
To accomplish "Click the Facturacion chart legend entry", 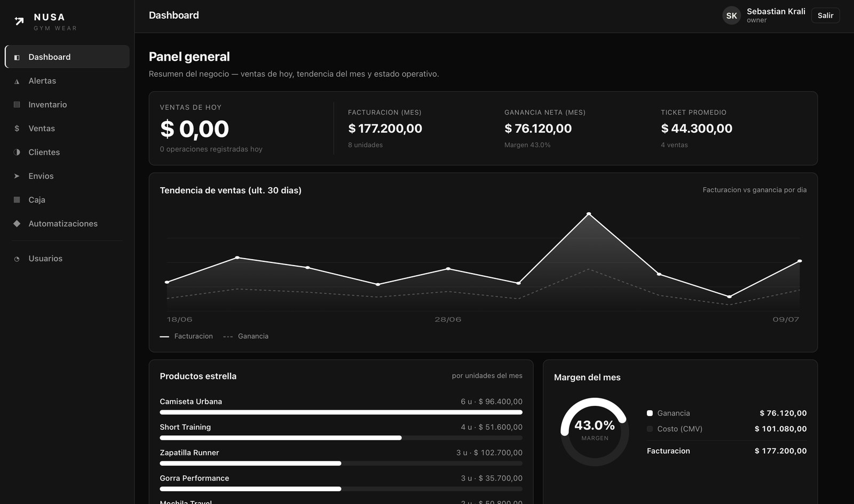I will 186,336.
